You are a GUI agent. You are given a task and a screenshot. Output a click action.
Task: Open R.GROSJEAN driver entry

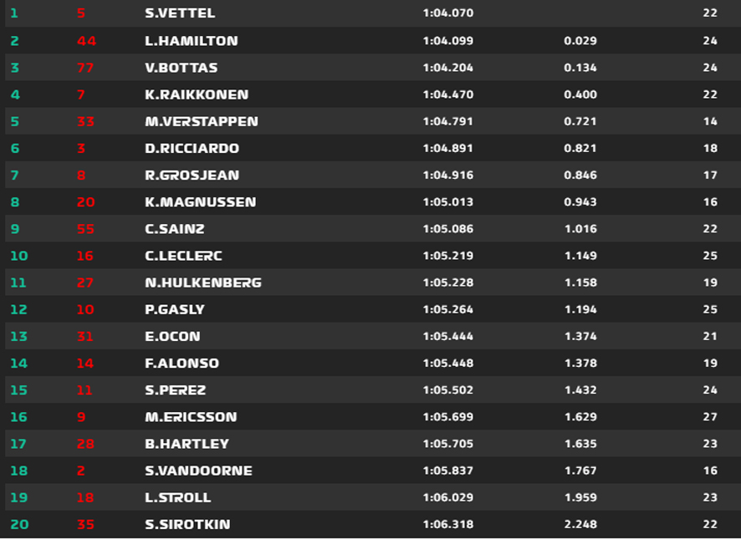(192, 176)
